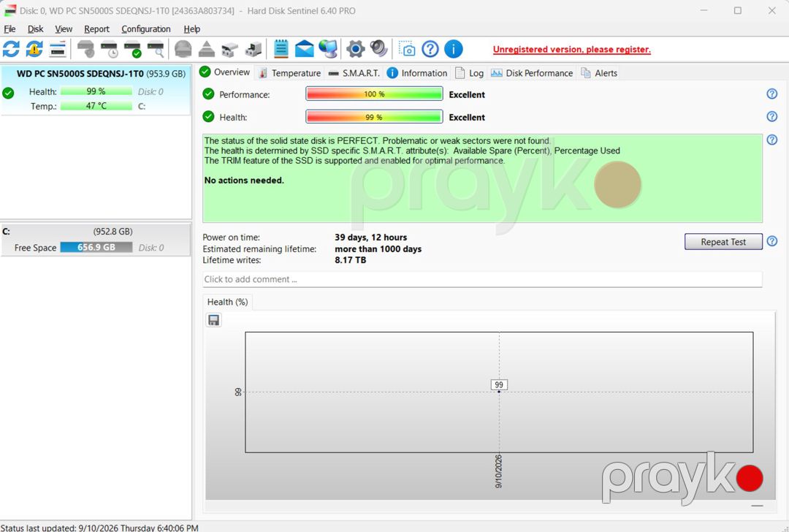The width and height of the screenshot is (789, 532).
Task: Switch to the Temperature tab
Action: click(x=289, y=73)
